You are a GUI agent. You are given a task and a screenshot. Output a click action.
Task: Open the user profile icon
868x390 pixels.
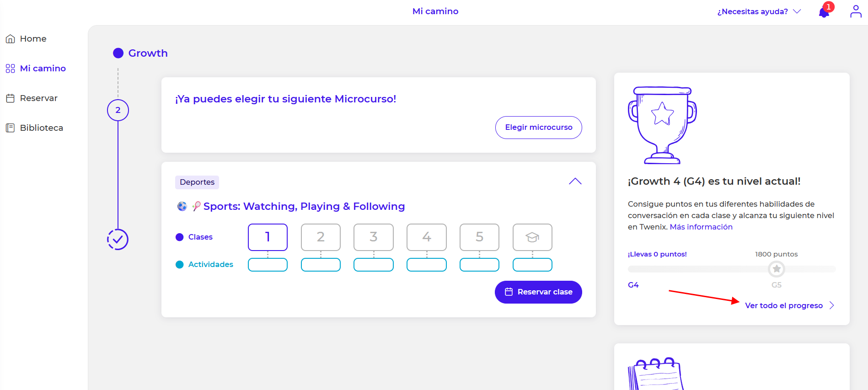[856, 11]
